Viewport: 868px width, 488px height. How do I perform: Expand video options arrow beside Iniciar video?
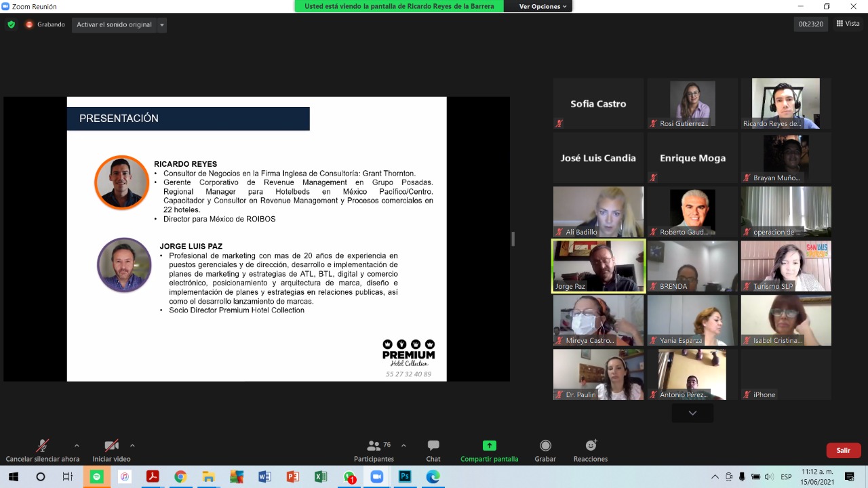[132, 445]
